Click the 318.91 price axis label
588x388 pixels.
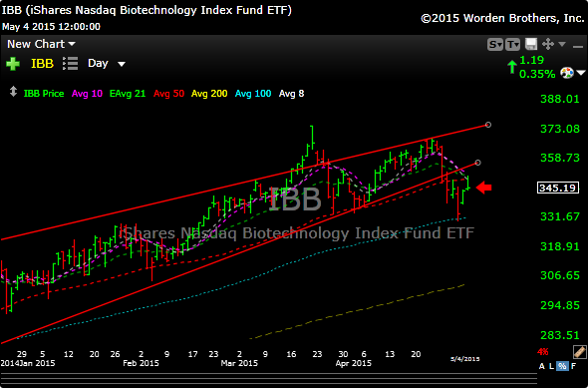click(x=560, y=246)
